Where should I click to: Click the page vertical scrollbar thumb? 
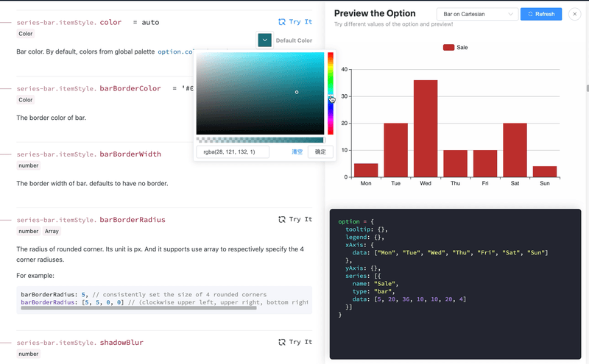pyautogui.click(x=587, y=88)
